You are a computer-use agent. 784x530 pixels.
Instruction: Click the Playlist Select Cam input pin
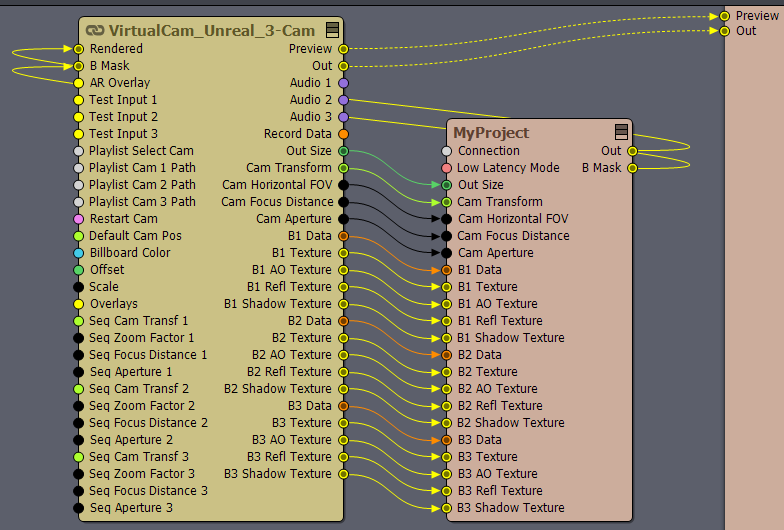79,151
